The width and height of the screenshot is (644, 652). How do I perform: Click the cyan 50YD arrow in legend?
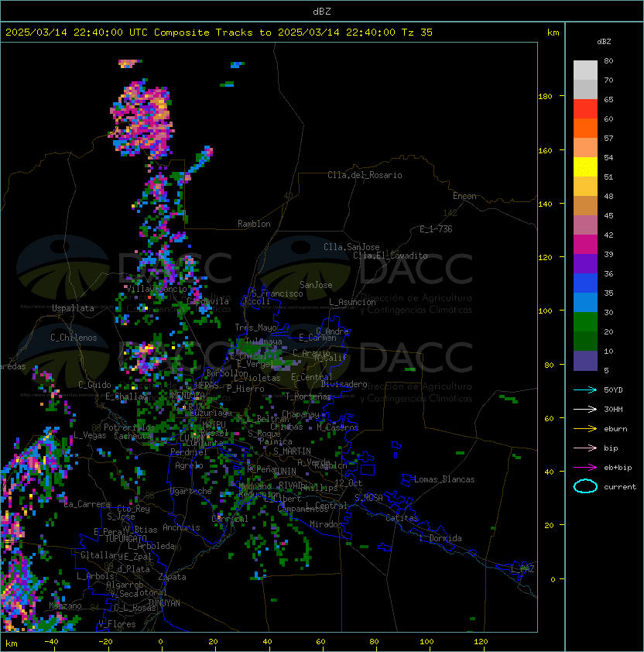click(585, 389)
